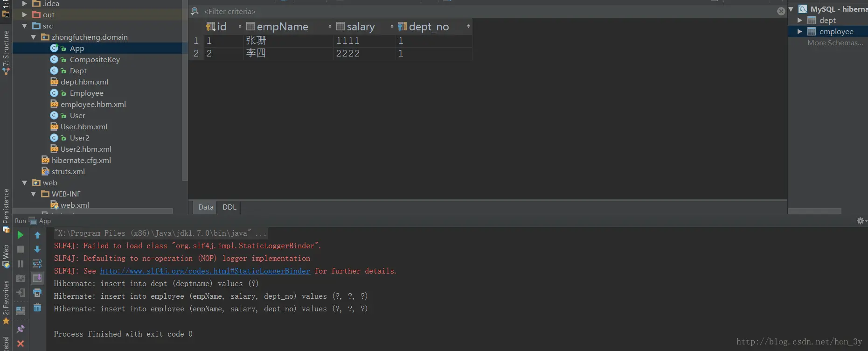Expand the dept table in Database panel
868x351 pixels.
(800, 20)
